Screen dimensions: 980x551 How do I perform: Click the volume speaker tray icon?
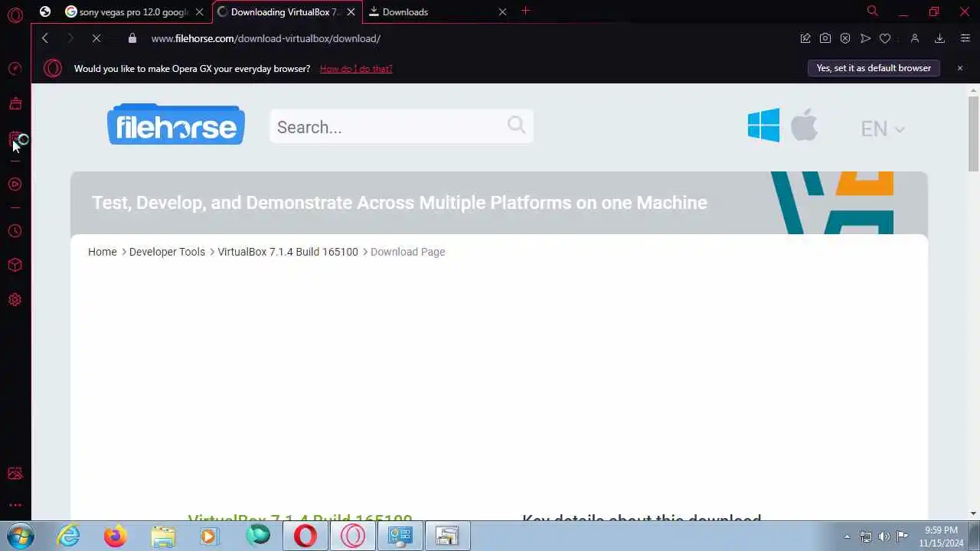pyautogui.click(x=884, y=536)
